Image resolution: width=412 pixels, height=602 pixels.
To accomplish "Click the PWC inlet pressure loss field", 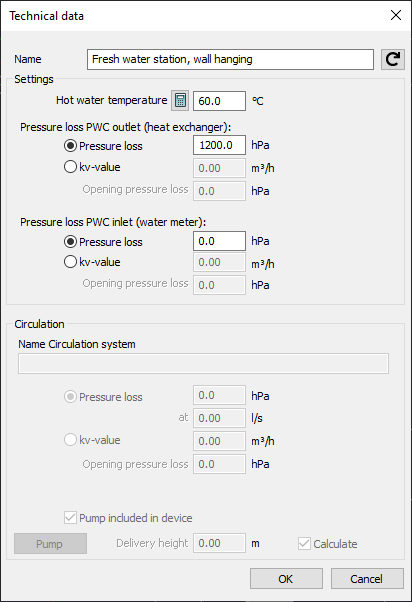I will click(x=219, y=241).
